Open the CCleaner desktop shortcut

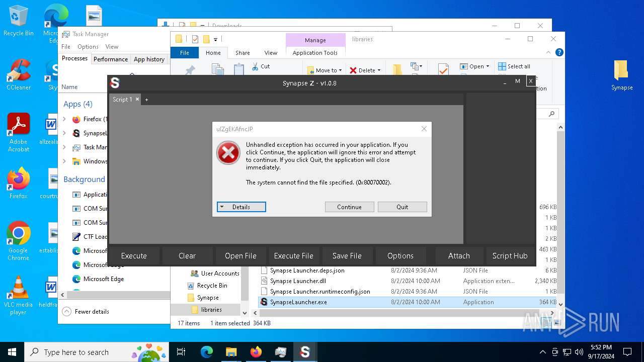pos(19,75)
